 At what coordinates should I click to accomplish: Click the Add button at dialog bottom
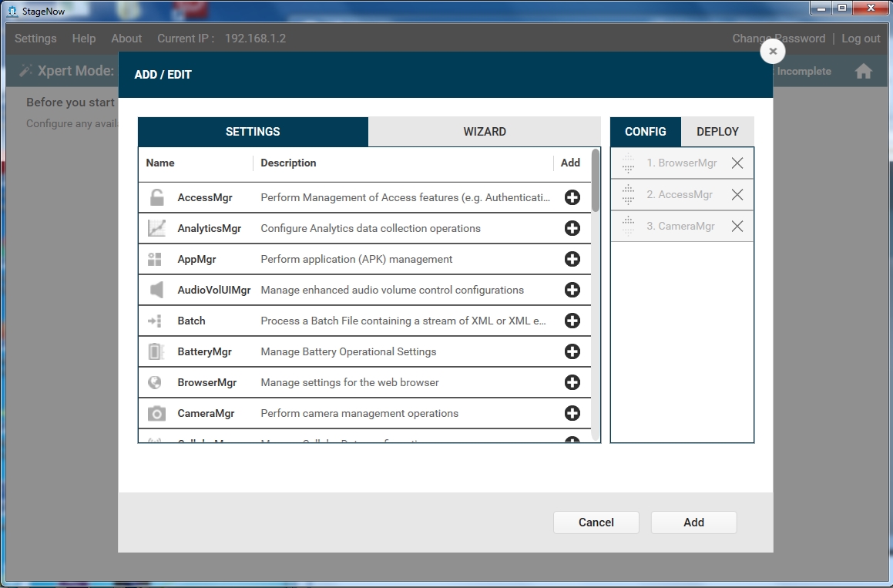tap(693, 522)
